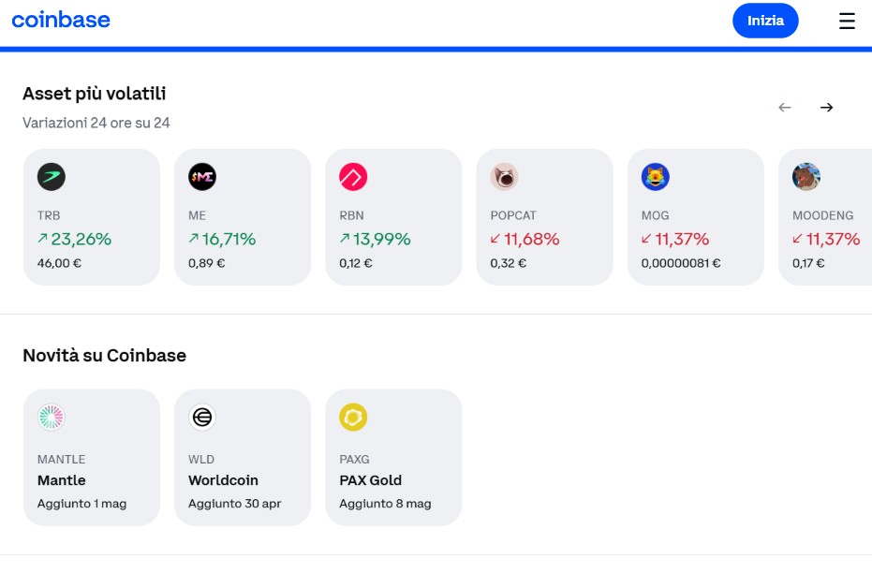The width and height of the screenshot is (872, 588).
Task: Click the Worldcoin asset logo
Action: coord(202,418)
